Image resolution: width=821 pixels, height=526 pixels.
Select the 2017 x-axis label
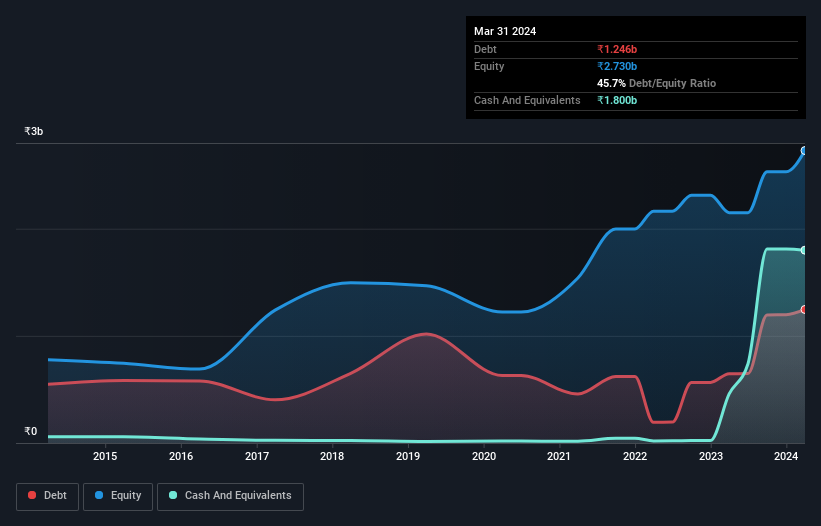pos(257,456)
